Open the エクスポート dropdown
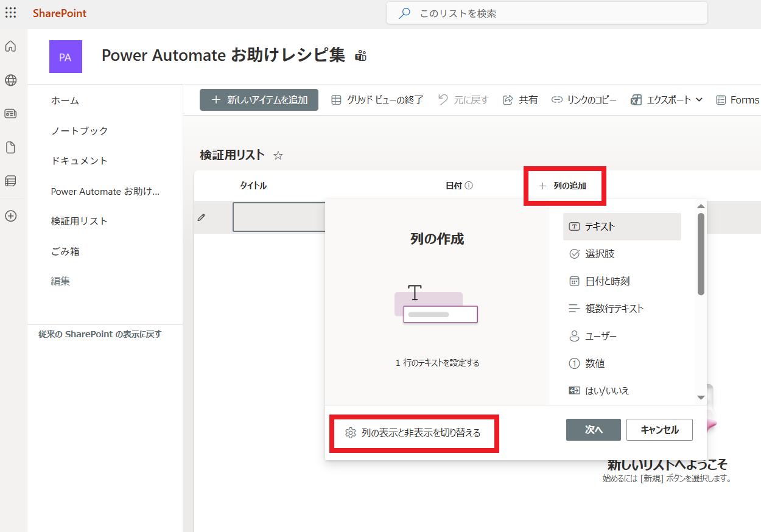This screenshot has width=761, height=532. (x=666, y=99)
